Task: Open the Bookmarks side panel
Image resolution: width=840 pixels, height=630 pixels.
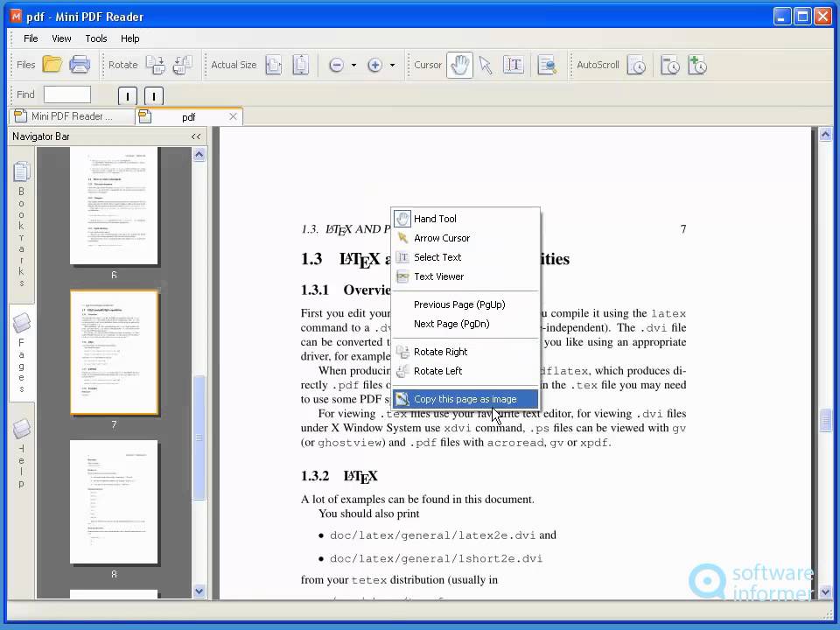Action: coord(21,224)
